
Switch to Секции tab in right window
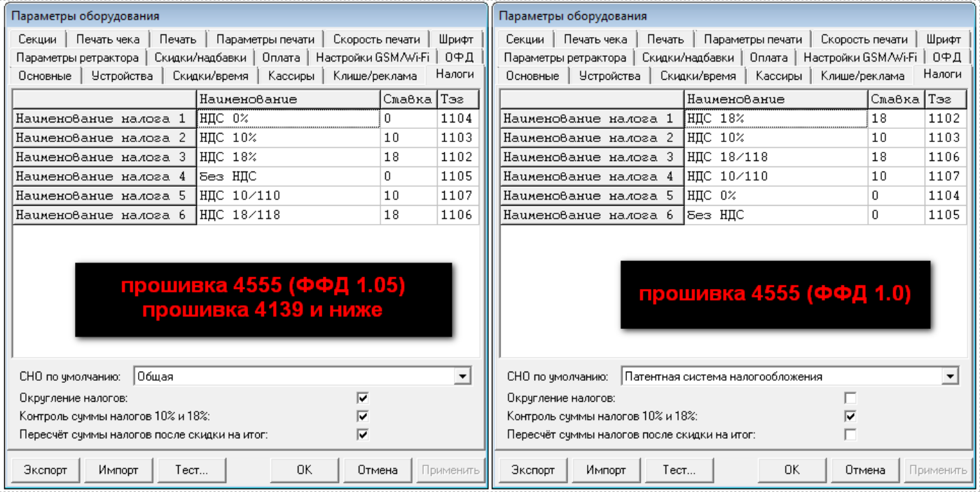tap(525, 39)
